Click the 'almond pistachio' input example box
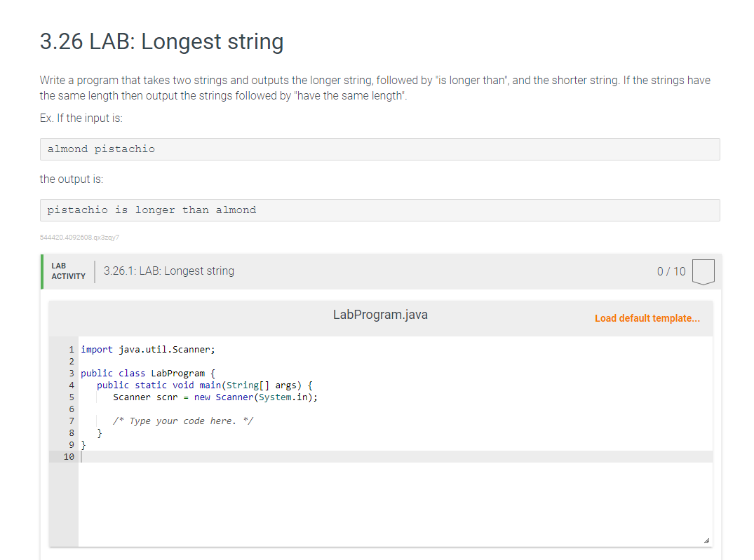Screen dimensions: 754x560 coord(380,149)
